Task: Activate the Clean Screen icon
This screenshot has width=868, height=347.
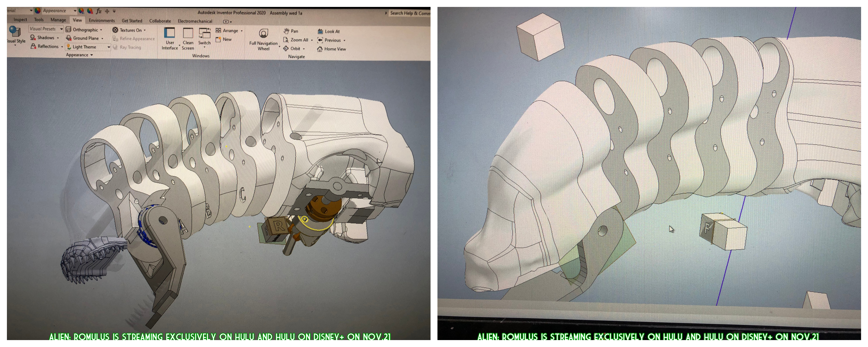Action: (x=188, y=33)
